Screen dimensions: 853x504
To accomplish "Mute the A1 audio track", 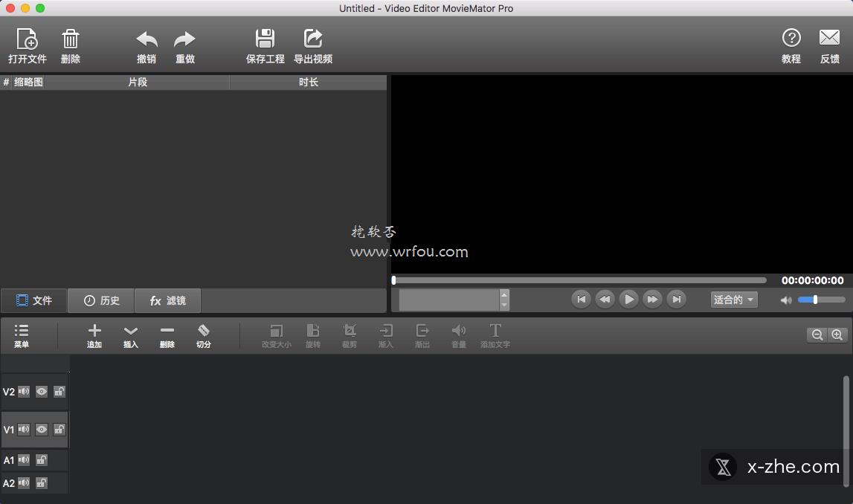I will [x=24, y=460].
